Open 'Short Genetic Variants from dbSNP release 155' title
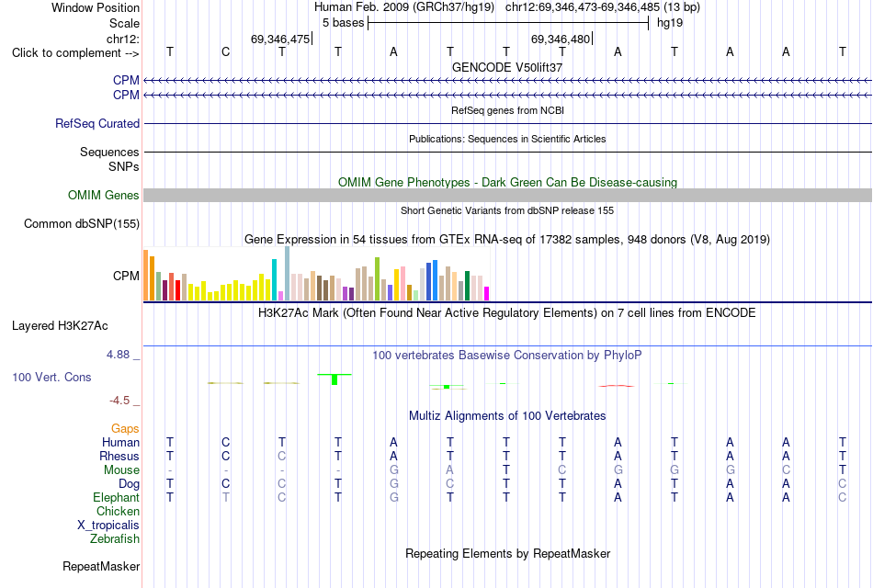 pos(507,210)
